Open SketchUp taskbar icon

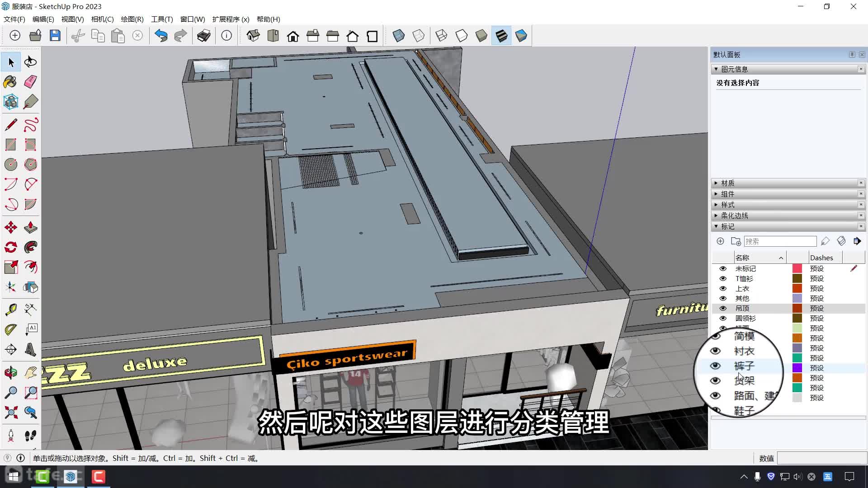[71, 477]
